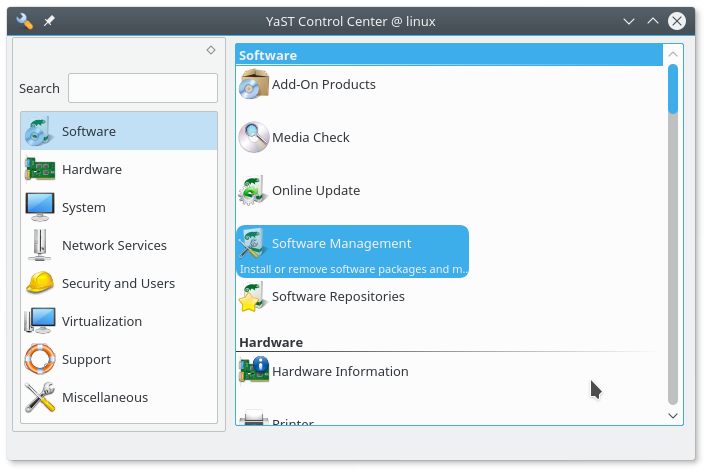708x473 pixels.
Task: Open the System category label
Action: (x=84, y=208)
